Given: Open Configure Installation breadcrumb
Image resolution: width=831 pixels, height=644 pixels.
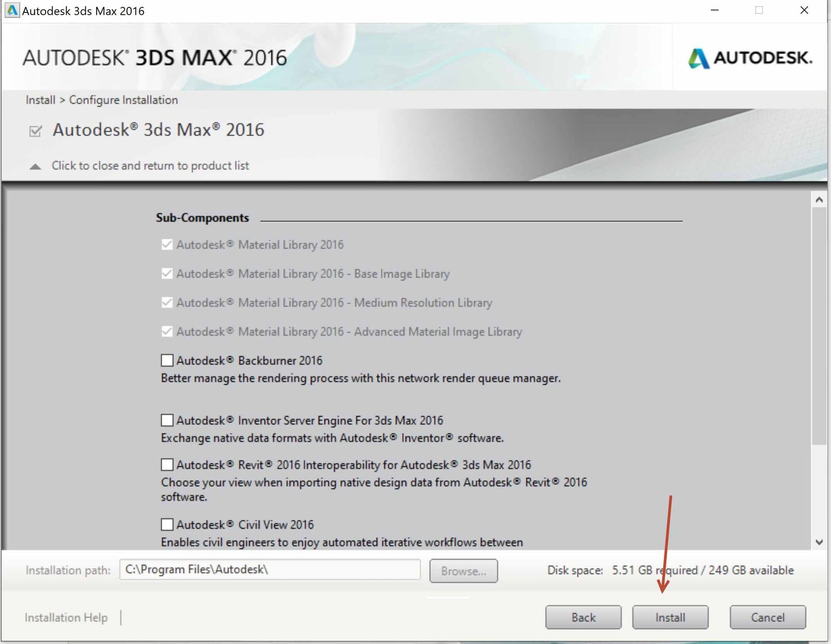Looking at the screenshot, I should tap(123, 100).
